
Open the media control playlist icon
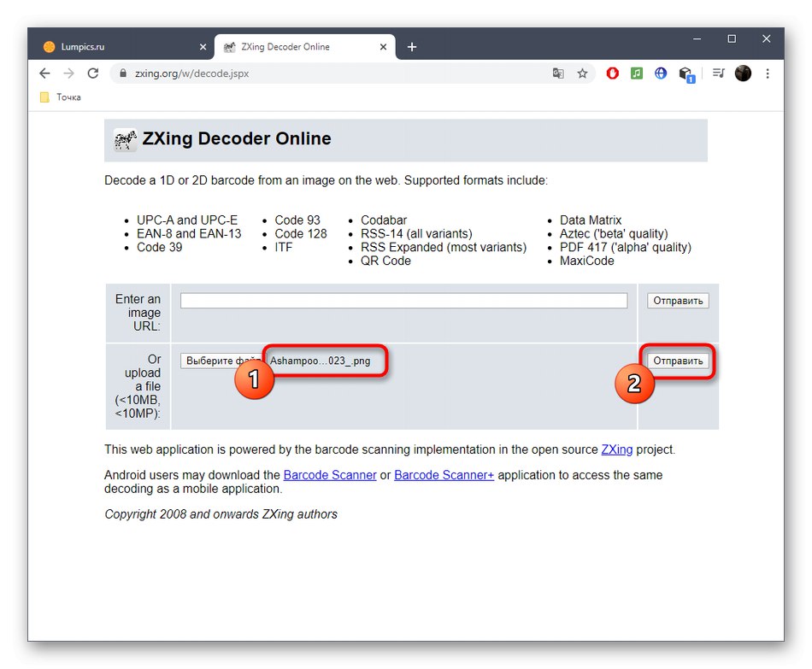tap(718, 73)
